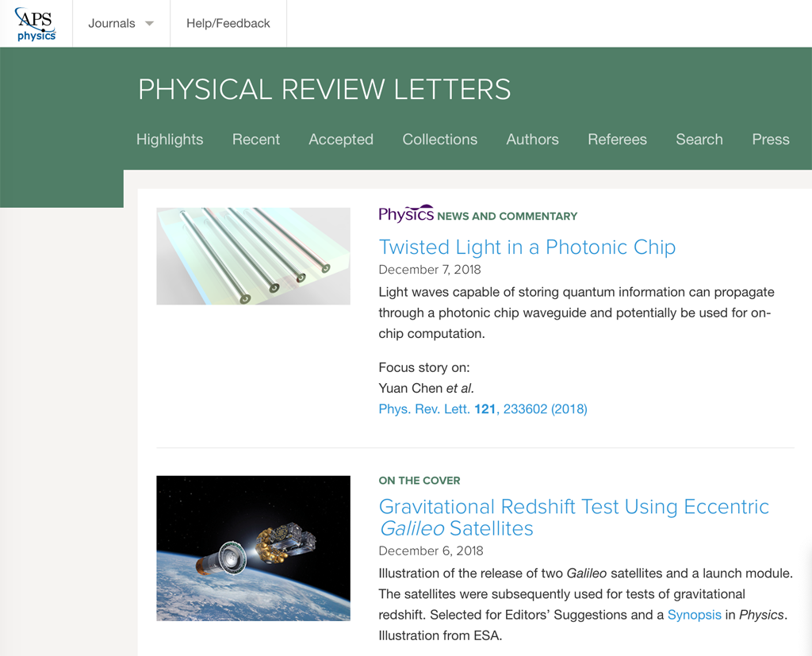This screenshot has width=812, height=656.
Task: Click the News and Commentary label
Action: [507, 216]
